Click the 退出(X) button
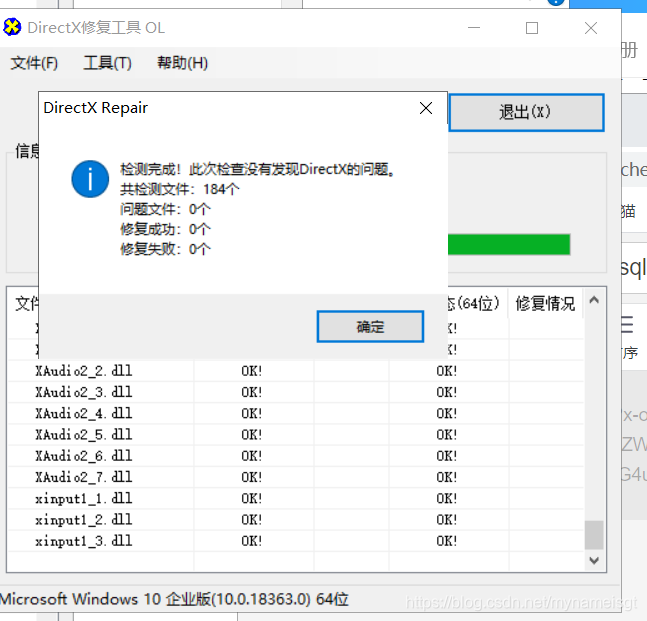This screenshot has width=647, height=621. click(x=526, y=112)
